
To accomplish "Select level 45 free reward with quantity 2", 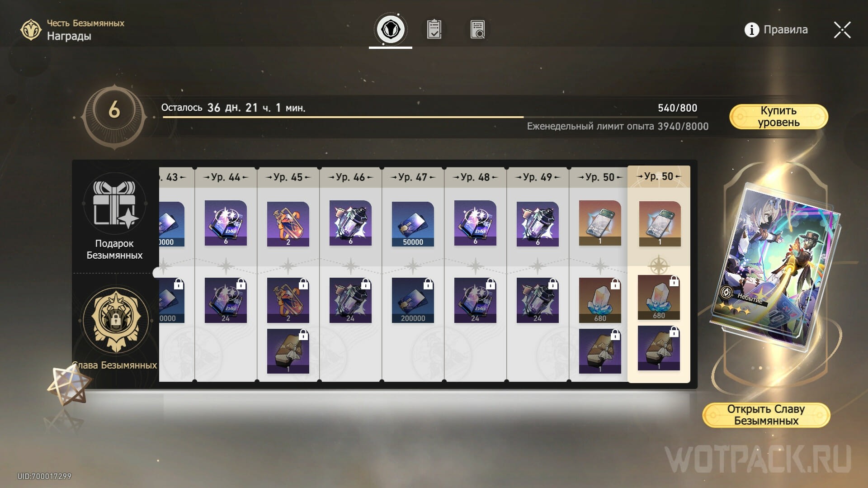I will pos(288,224).
